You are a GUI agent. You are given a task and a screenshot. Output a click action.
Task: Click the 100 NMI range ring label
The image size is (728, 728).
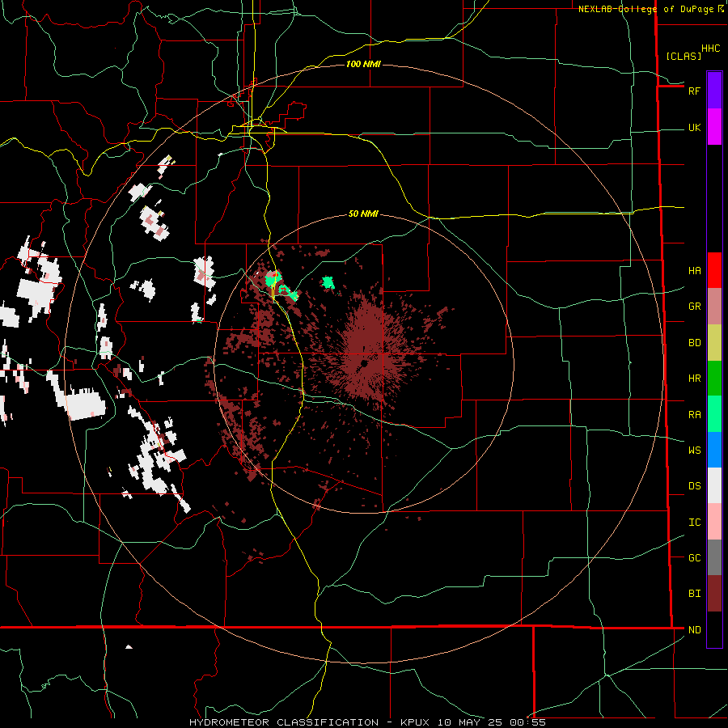363,64
